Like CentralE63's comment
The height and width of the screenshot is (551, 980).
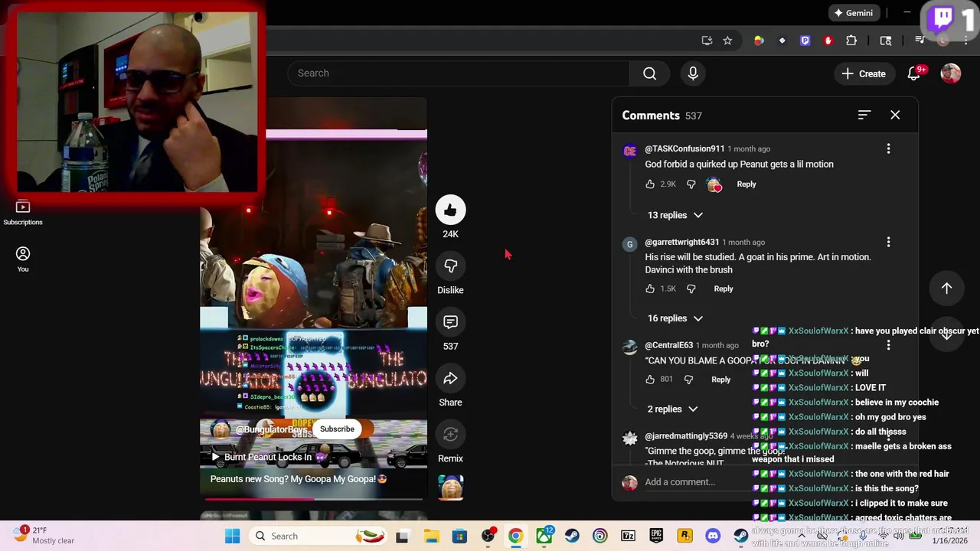650,380
